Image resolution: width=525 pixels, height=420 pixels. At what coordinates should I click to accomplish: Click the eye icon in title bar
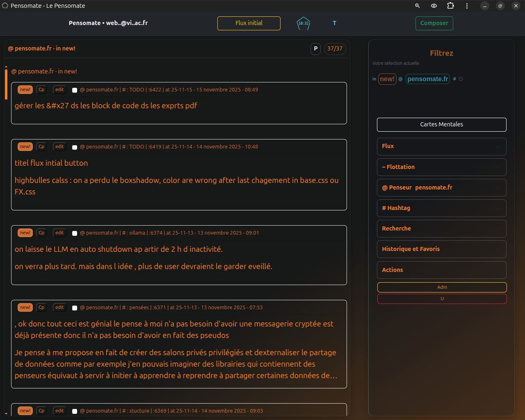[x=434, y=6]
